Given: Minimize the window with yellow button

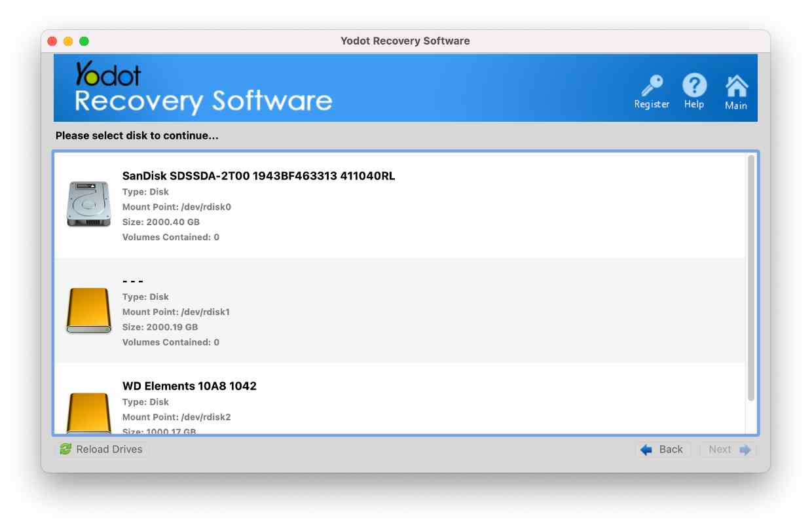Looking at the screenshot, I should [x=68, y=41].
